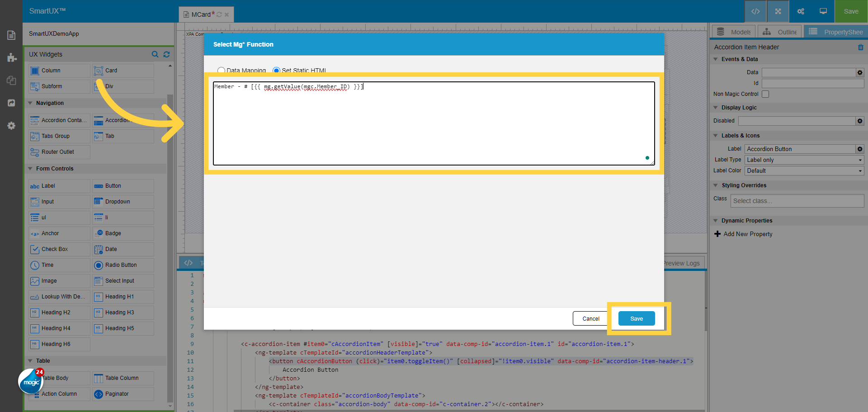
Task: Switch to the Models tab
Action: [734, 32]
